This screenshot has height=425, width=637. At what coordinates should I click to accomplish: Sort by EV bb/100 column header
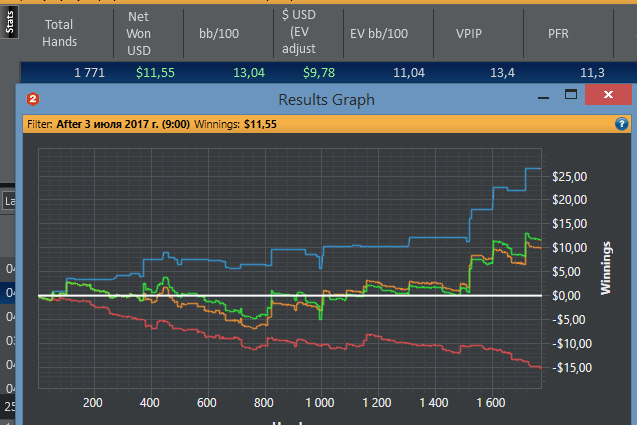[x=379, y=33]
